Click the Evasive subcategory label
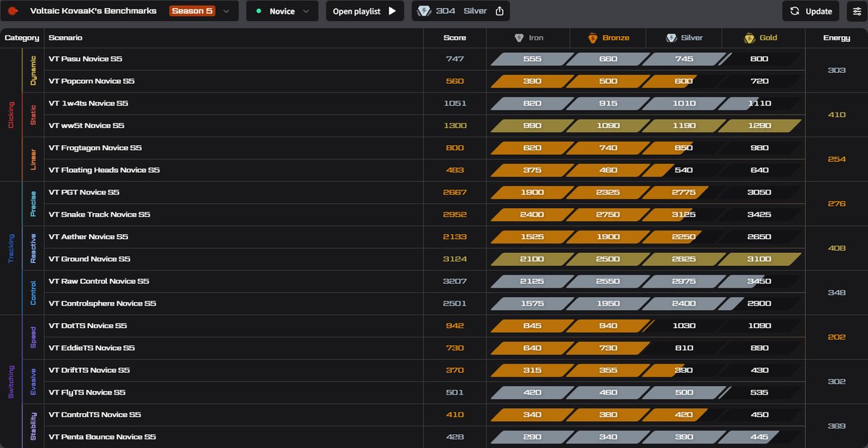868x448 pixels. click(33, 382)
